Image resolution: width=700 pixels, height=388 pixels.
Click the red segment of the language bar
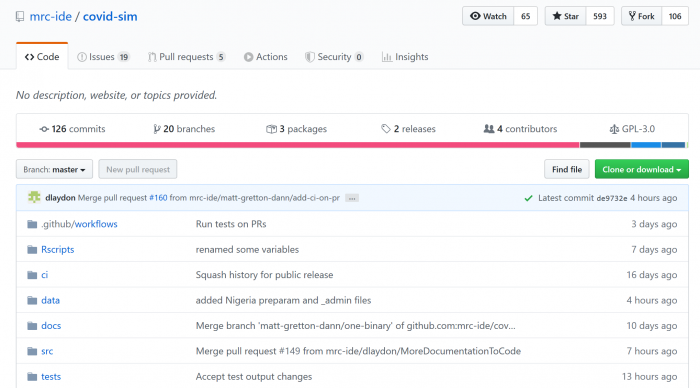pos(298,145)
